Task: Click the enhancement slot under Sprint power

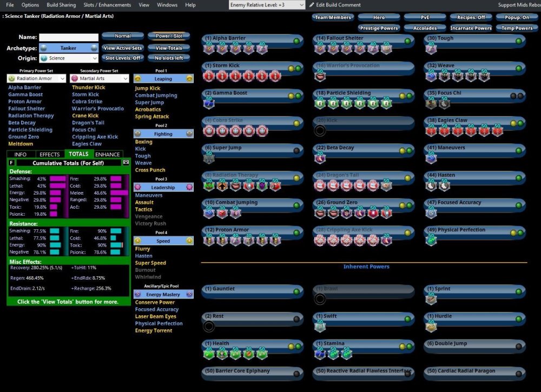Action: click(x=431, y=299)
